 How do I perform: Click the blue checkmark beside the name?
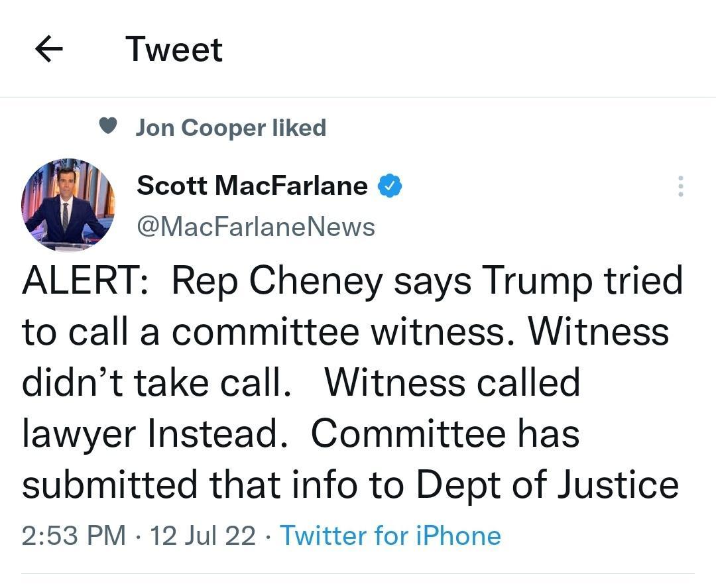tap(390, 186)
